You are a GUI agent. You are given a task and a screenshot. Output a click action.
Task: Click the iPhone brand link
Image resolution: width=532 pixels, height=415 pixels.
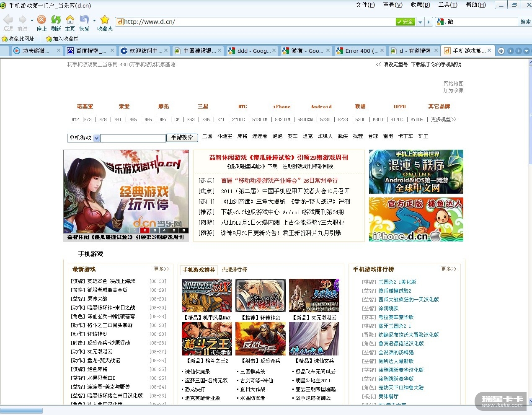click(282, 106)
